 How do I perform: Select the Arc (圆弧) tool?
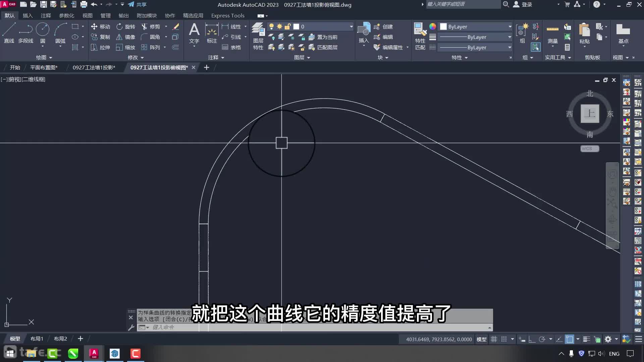60,33
